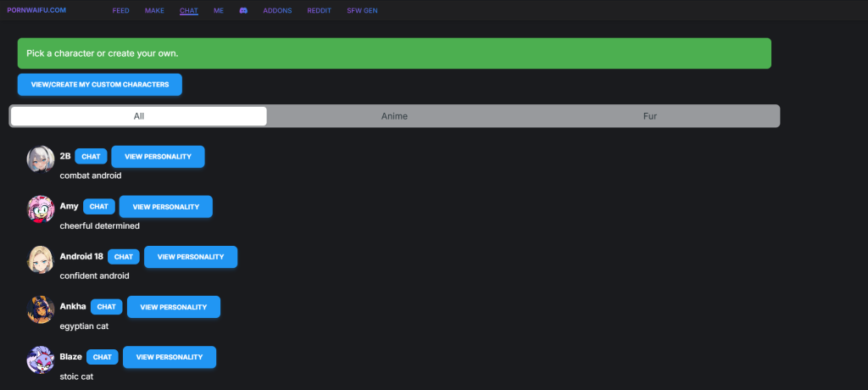This screenshot has height=390, width=868.
Task: Open the SFW GEN link
Action: tap(362, 10)
